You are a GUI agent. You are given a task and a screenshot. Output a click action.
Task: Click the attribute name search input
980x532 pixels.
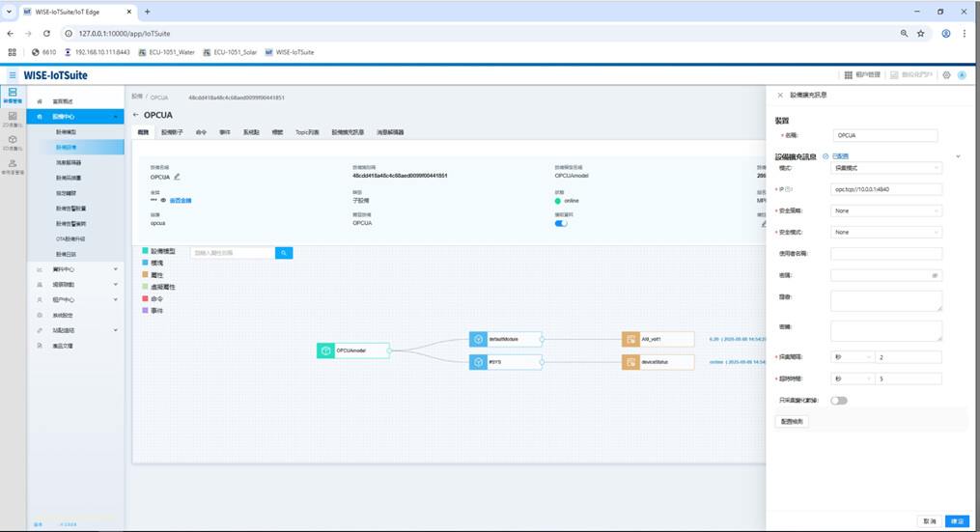coord(233,253)
